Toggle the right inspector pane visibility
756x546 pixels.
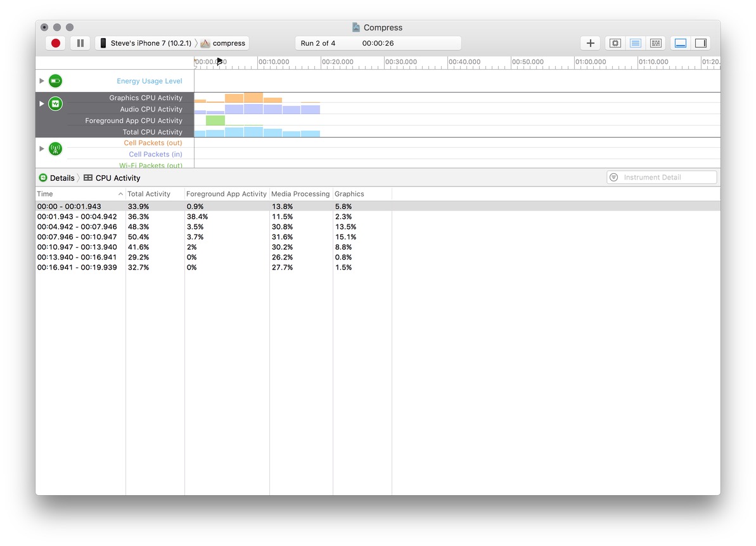click(700, 43)
